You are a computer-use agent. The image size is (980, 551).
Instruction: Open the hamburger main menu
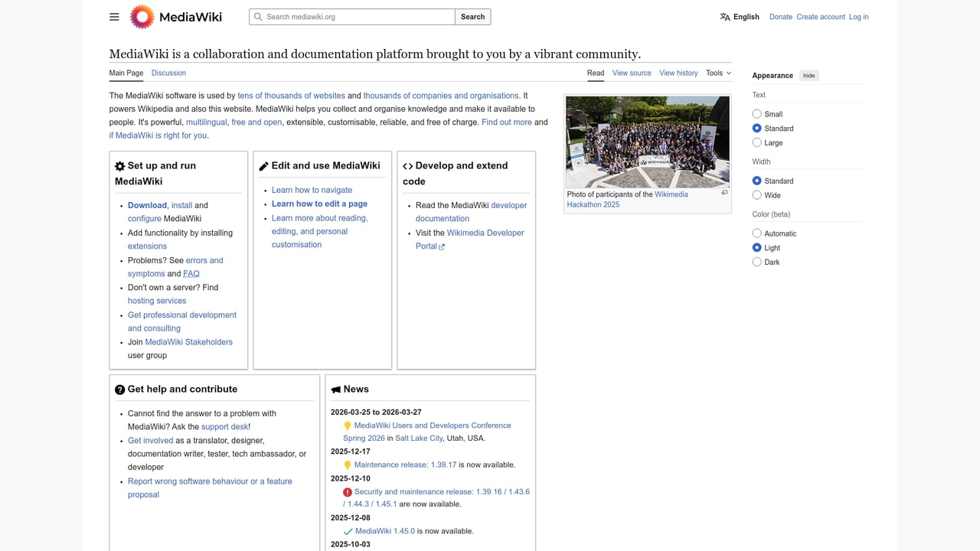tap(114, 16)
